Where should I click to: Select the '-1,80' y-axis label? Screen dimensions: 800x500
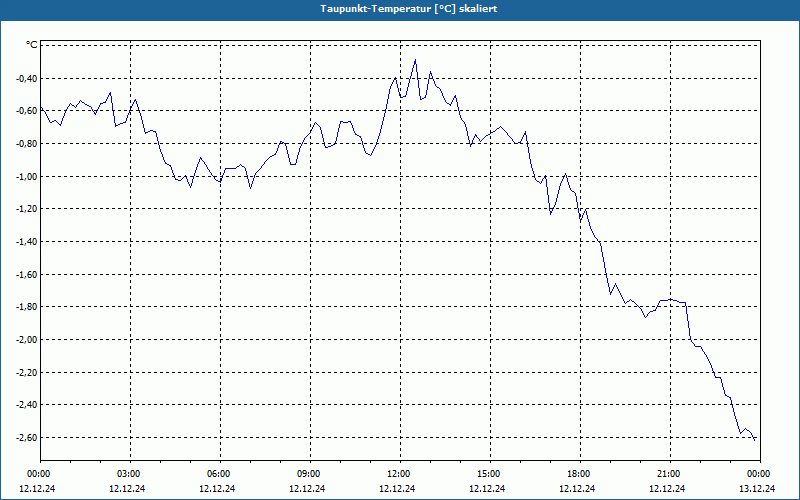click(28, 307)
